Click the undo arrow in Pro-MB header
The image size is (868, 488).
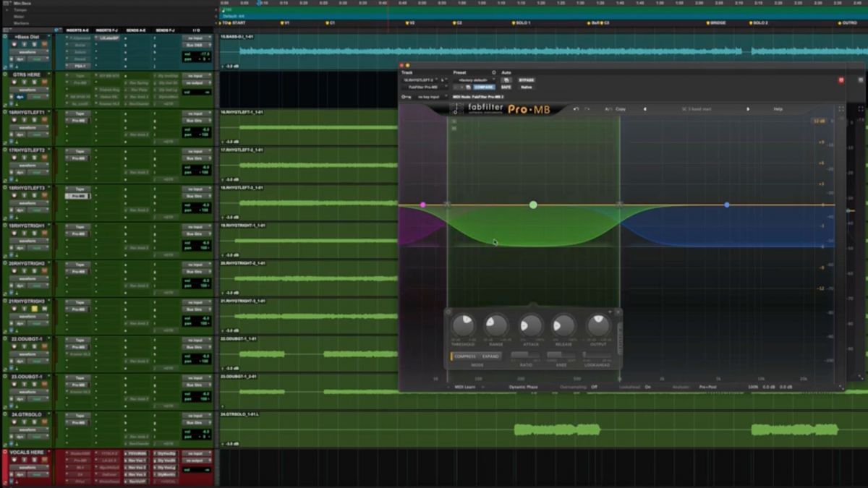(576, 108)
